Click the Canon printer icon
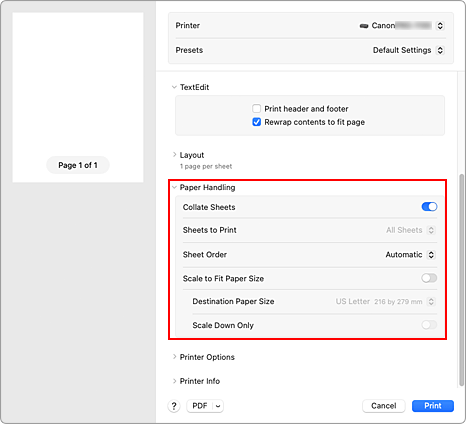Viewport: 467px width, 425px height. [x=364, y=26]
